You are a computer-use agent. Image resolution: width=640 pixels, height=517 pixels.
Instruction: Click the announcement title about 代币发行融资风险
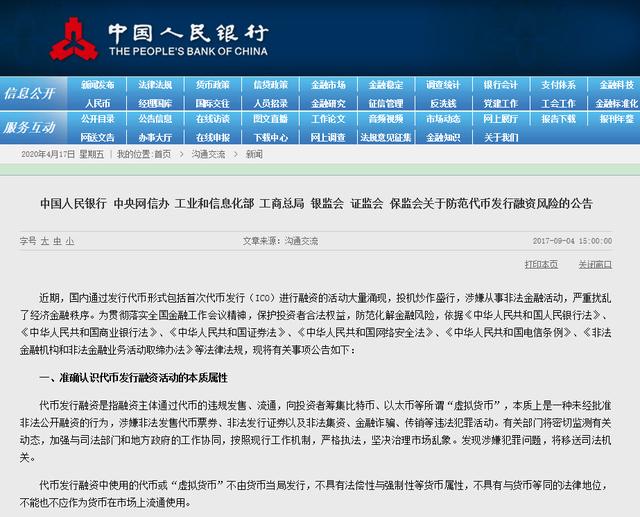pyautogui.click(x=316, y=203)
